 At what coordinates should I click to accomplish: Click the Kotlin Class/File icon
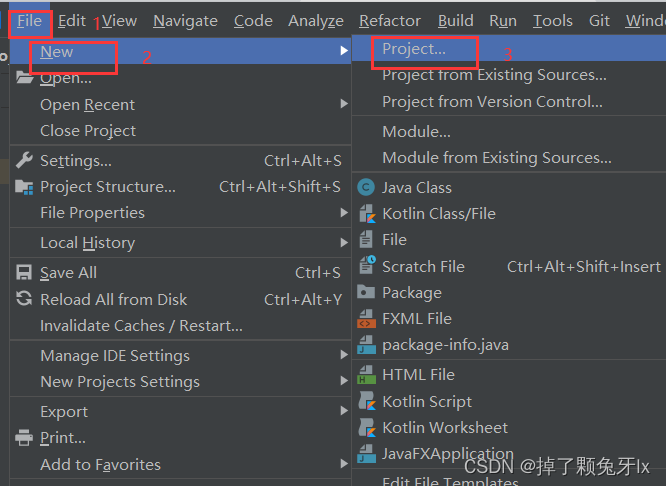367,214
